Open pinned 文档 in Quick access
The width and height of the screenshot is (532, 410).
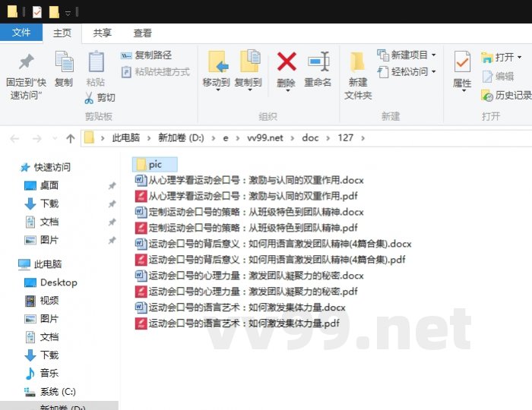41,222
